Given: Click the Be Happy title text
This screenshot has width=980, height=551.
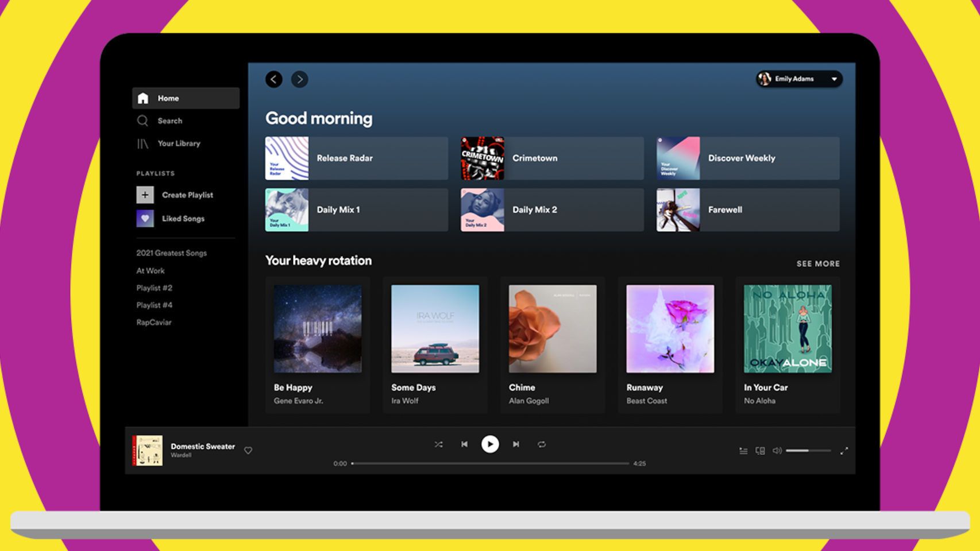Looking at the screenshot, I should tap(293, 387).
